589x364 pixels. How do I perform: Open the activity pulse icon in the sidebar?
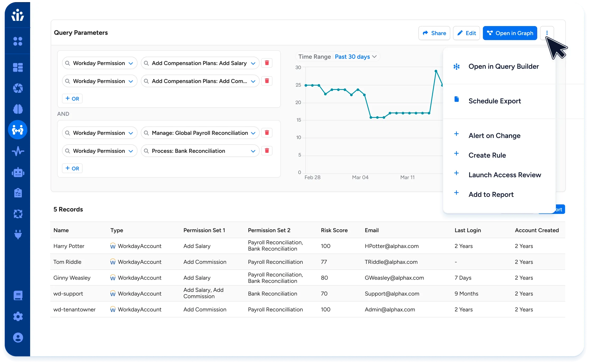click(18, 151)
